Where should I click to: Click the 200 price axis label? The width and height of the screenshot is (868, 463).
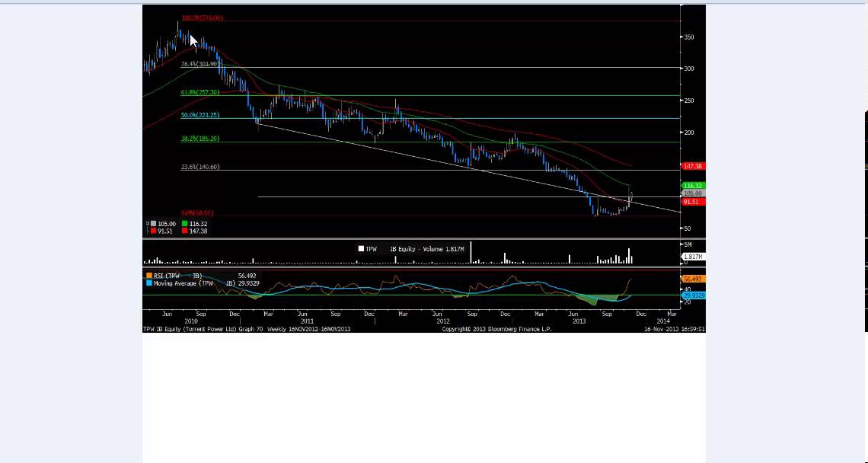pos(689,133)
